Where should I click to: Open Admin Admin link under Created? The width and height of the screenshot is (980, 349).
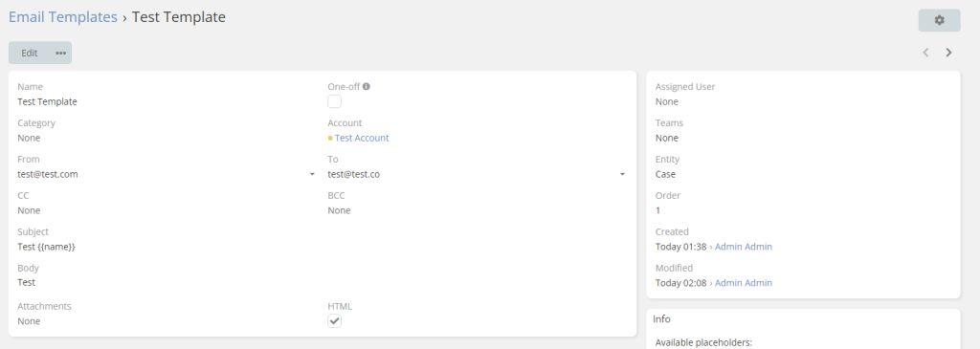click(743, 247)
